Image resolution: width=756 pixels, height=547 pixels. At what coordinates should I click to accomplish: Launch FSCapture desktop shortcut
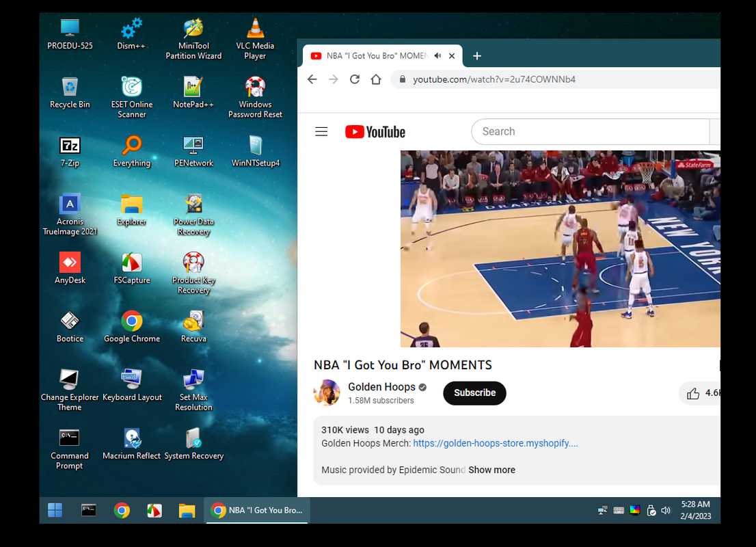tap(132, 268)
